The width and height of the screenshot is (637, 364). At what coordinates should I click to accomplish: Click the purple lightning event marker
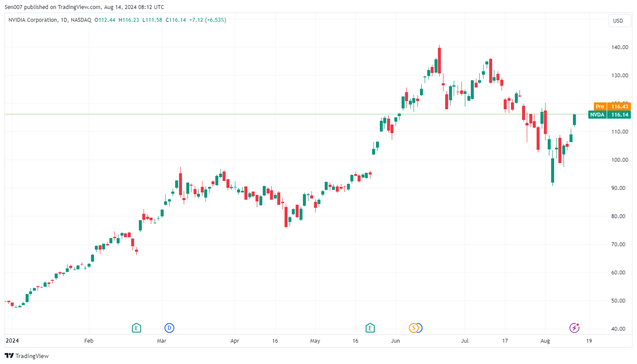click(x=575, y=328)
